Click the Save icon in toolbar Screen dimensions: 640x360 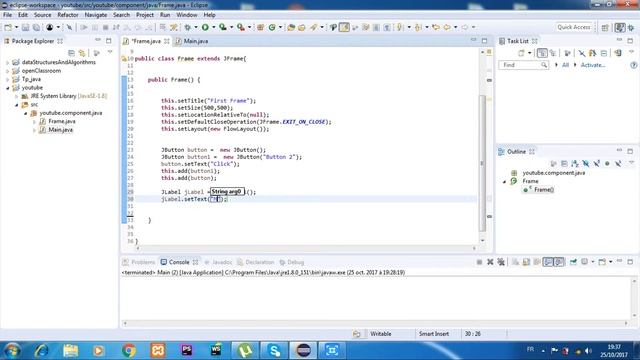pyautogui.click(x=25, y=27)
